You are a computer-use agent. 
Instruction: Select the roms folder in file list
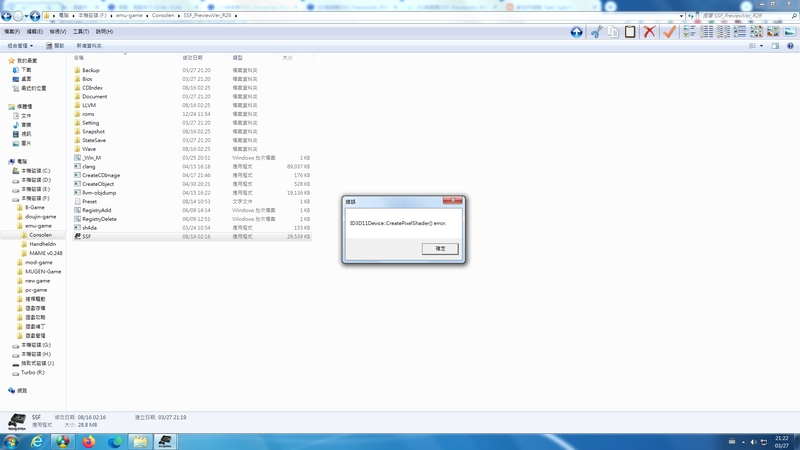pos(88,114)
